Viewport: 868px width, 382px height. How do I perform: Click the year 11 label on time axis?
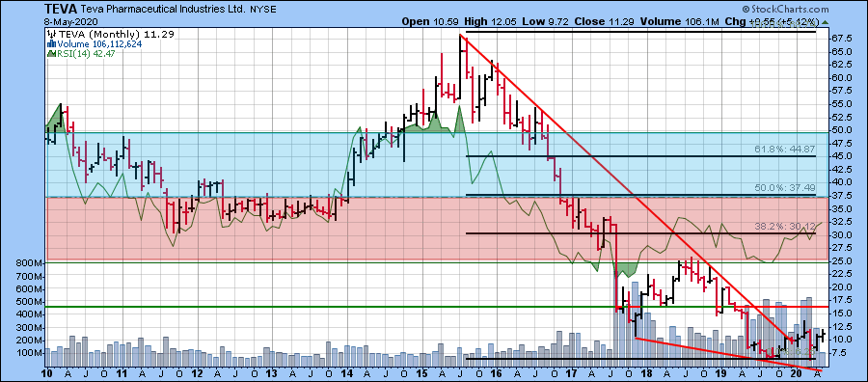pos(122,374)
